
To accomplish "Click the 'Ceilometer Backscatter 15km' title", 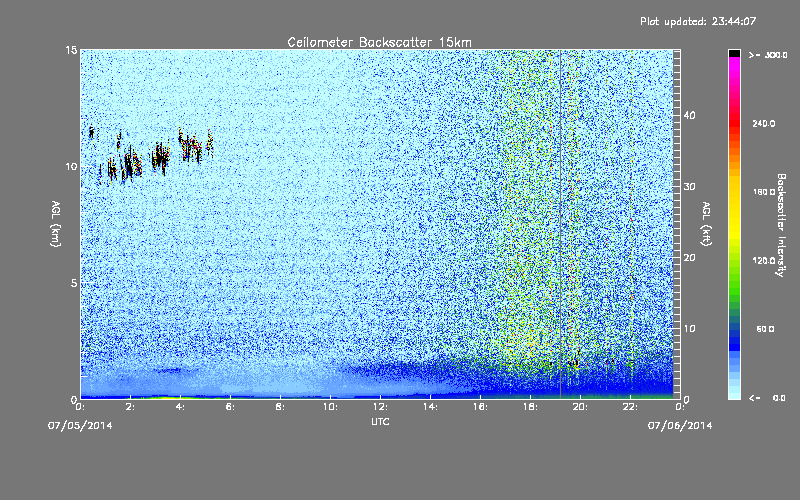I will pos(379,42).
